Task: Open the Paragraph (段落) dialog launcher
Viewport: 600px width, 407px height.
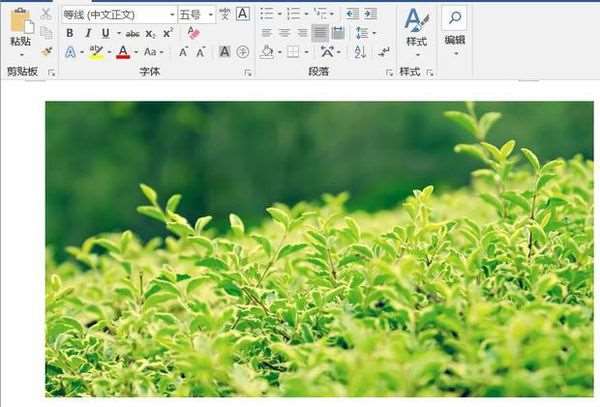Action: [390, 72]
